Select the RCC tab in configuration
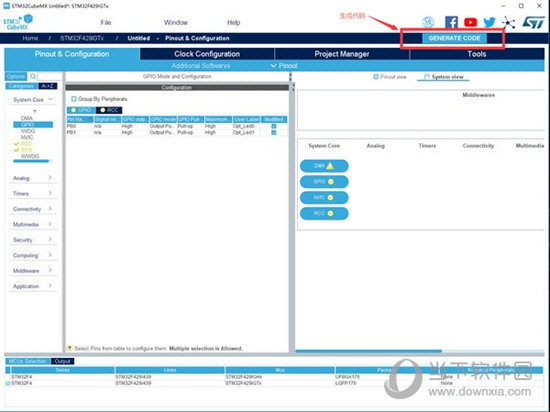 click(109, 110)
